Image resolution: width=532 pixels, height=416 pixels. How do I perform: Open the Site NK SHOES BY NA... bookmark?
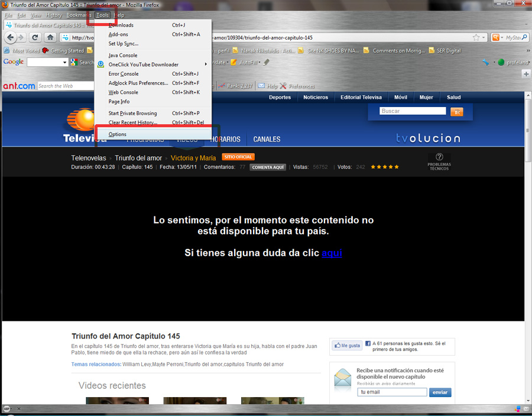coord(329,51)
